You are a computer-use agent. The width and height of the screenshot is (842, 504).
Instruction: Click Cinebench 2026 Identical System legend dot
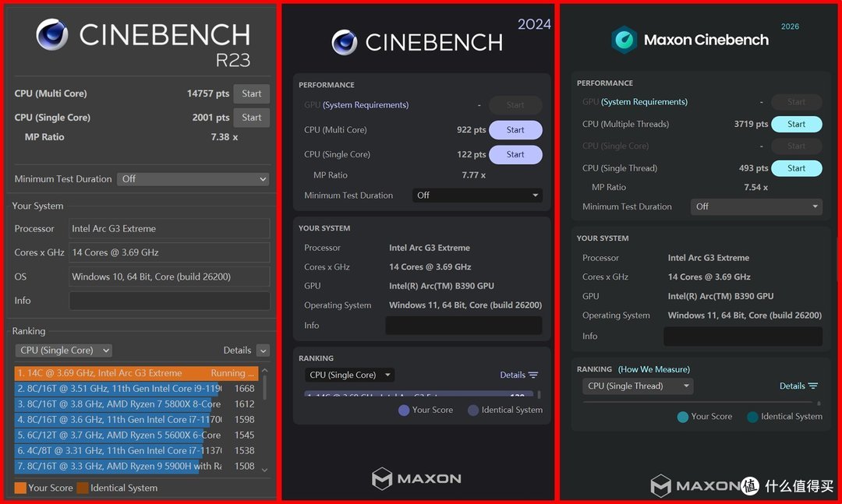click(x=753, y=417)
